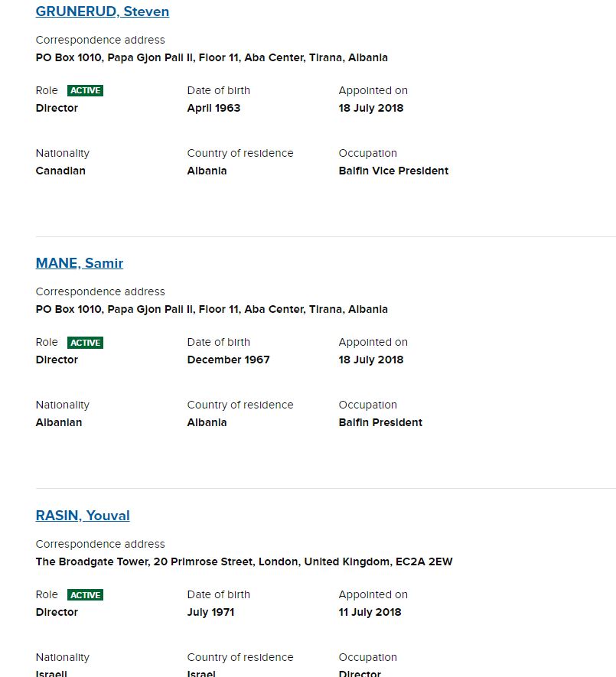This screenshot has width=616, height=677.
Task: Click Samir Mane's Tirana correspondence address
Action: [211, 310]
